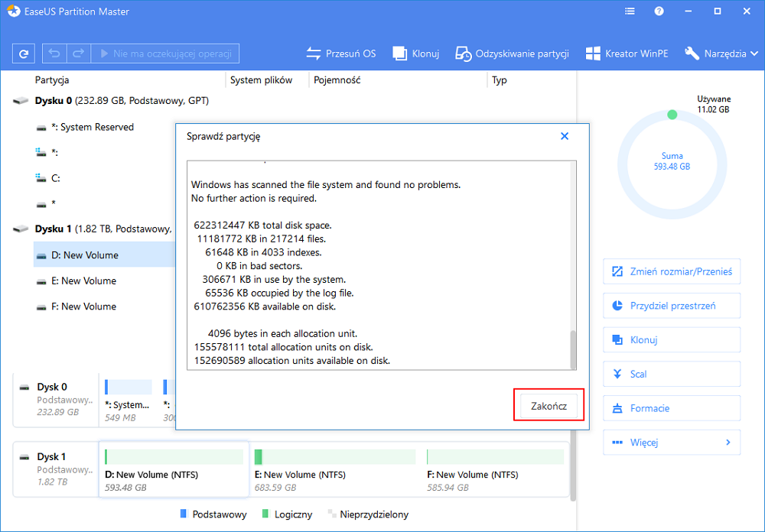
Task: Click the Przesuń OS arrows icon
Action: tap(313, 54)
